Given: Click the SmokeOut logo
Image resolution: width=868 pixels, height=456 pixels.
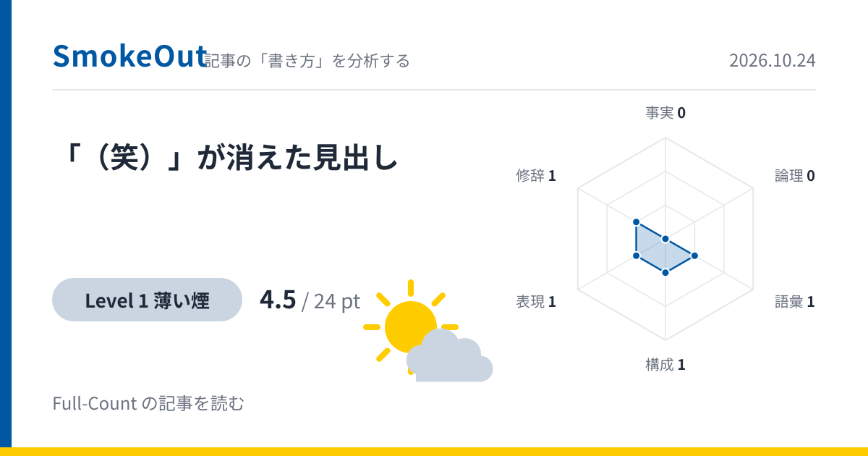Looking at the screenshot, I should point(130,56).
